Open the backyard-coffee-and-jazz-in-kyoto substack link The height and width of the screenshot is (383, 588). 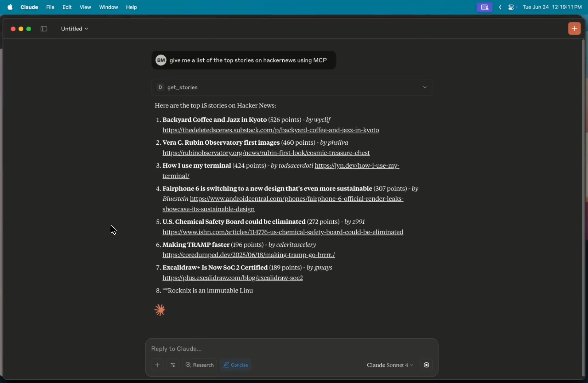[x=271, y=131]
